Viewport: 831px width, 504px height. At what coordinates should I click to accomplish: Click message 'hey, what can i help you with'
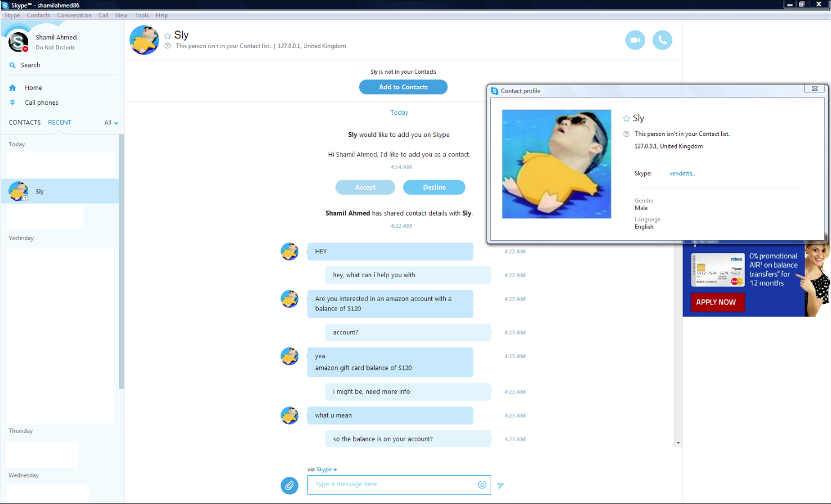click(x=408, y=275)
